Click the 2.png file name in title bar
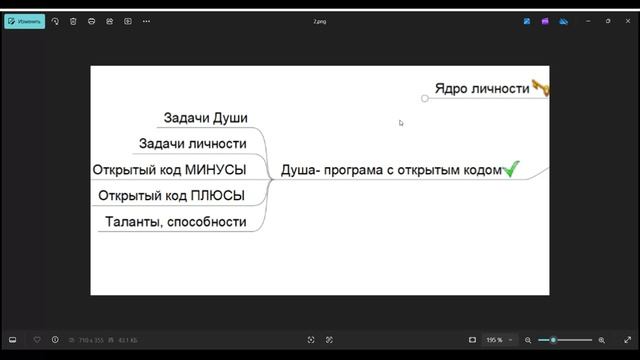The height and width of the screenshot is (360, 640). tap(320, 21)
